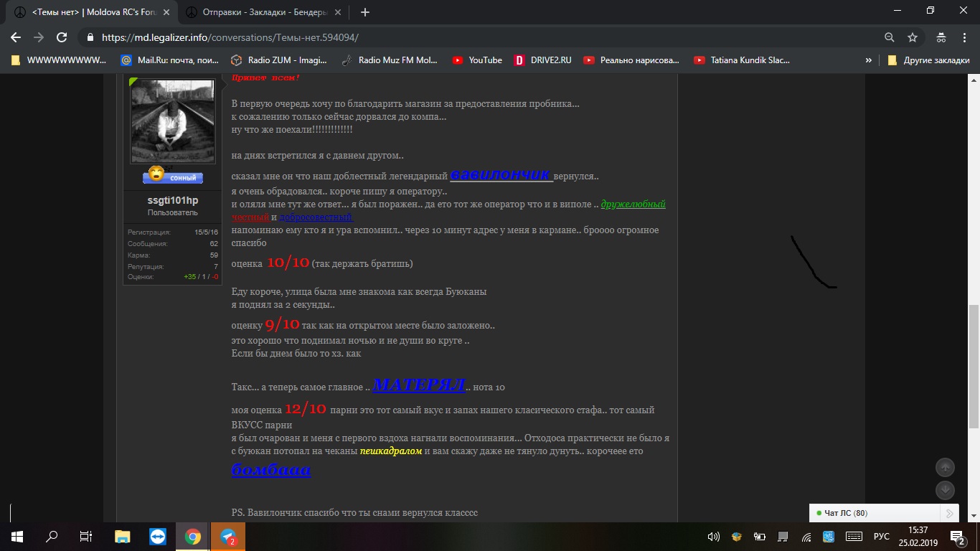The height and width of the screenshot is (551, 980).
Task: Click the ssgti101hp username link
Action: [172, 200]
